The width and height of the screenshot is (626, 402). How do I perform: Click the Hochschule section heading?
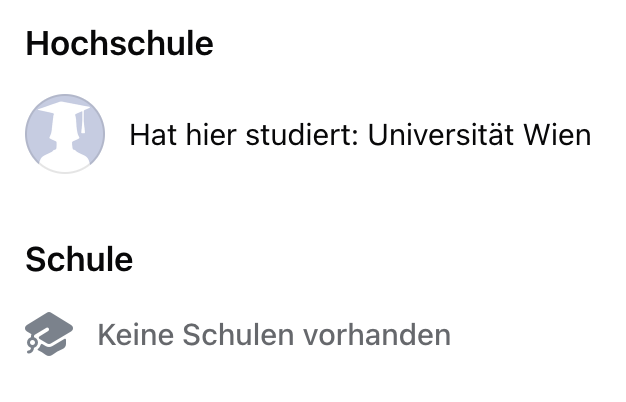[x=119, y=44]
